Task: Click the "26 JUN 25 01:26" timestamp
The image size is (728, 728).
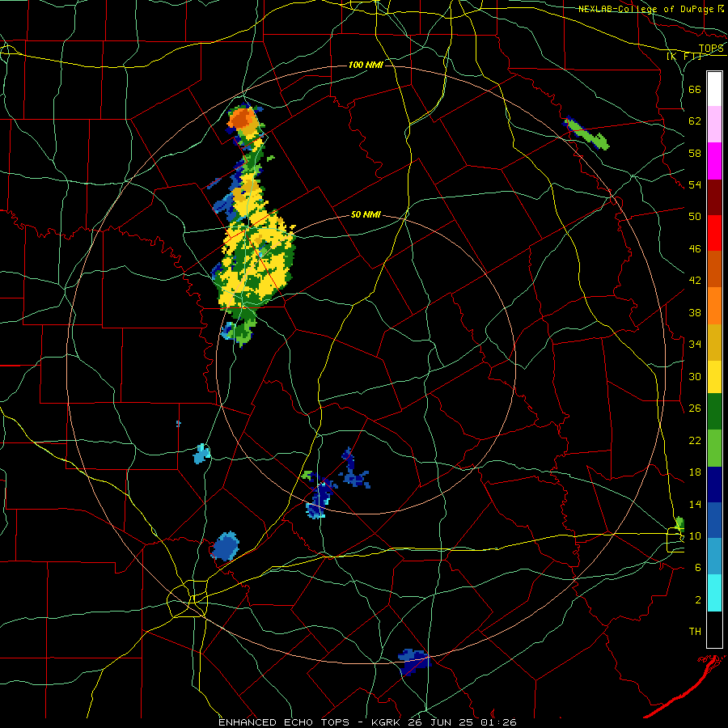Action: pyautogui.click(x=463, y=722)
